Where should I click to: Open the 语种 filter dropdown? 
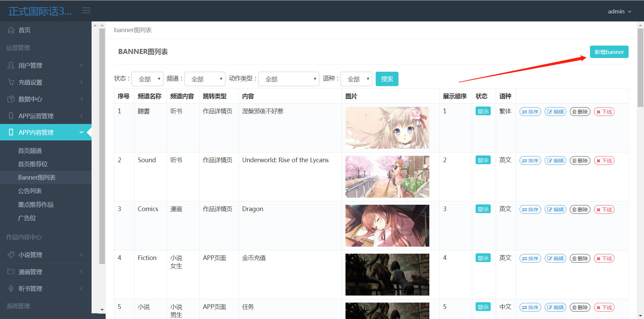coord(356,79)
